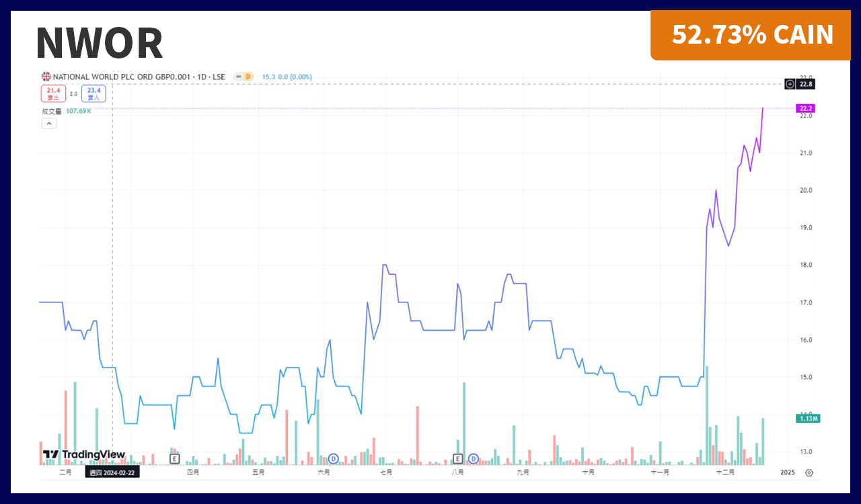Image resolution: width=861 pixels, height=504 pixels.
Task: Click the 2025 time axis label
Action: (788, 472)
